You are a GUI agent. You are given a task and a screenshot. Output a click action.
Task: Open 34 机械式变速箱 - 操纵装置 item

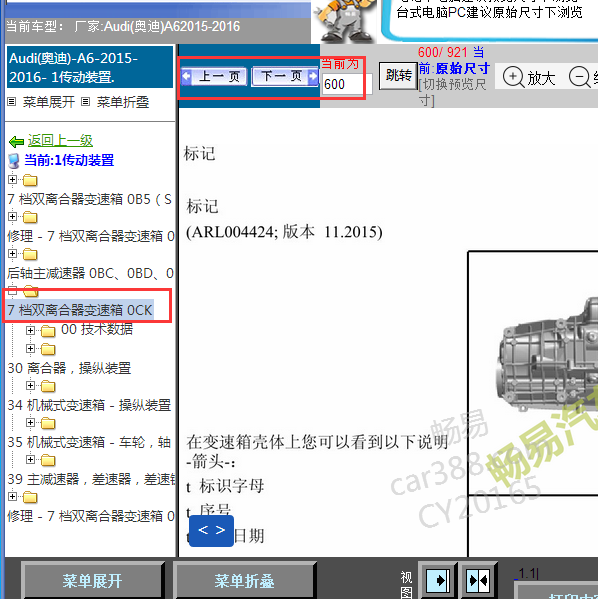[89, 405]
